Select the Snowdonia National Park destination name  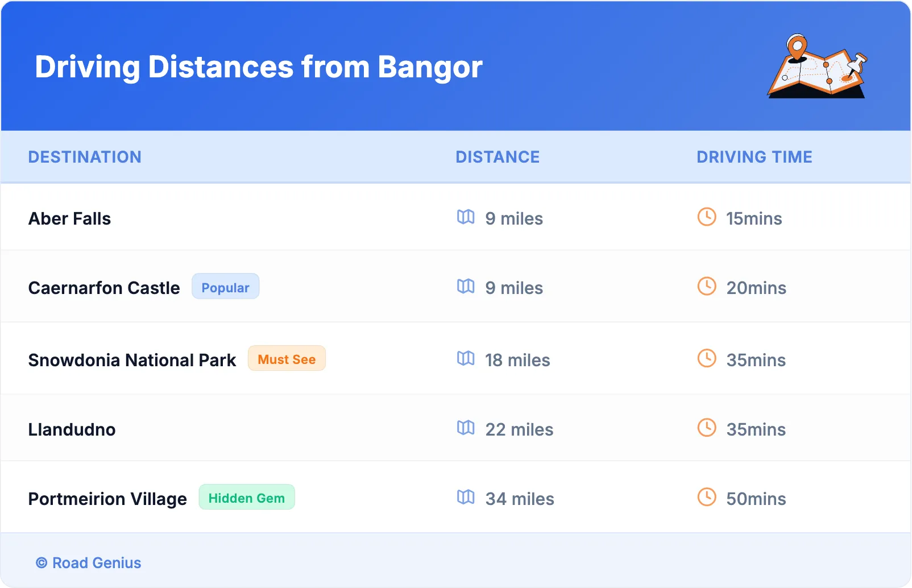coord(132,361)
